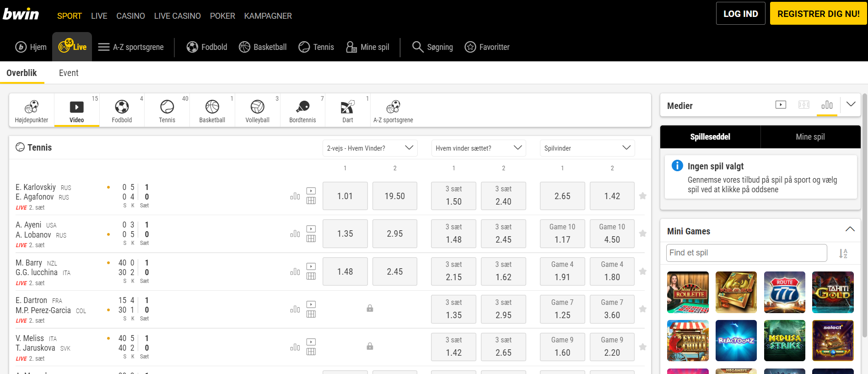Open the Mini Live Roulette game thumbnail
This screenshot has height=374, width=868.
coord(688,292)
